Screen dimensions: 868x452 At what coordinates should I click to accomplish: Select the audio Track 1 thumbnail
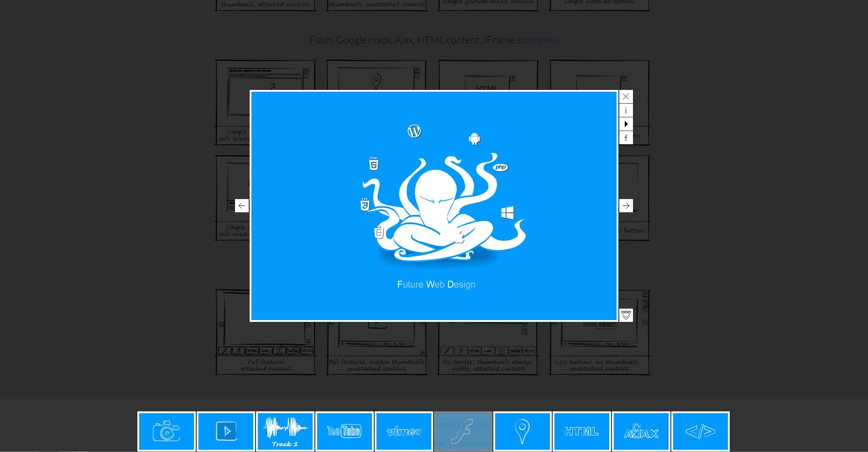tap(285, 431)
